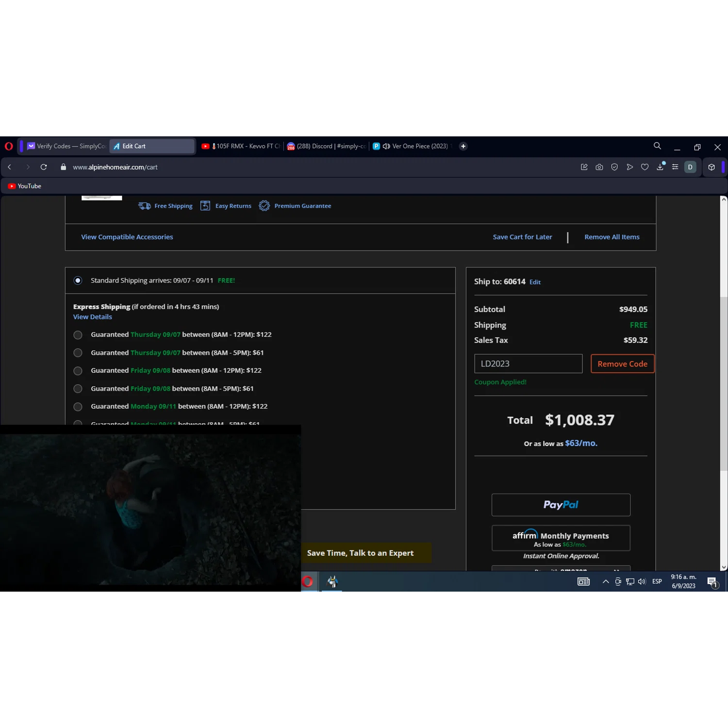Click the page vertical scrollbar thumb
This screenshot has width=728, height=728.
(724, 383)
